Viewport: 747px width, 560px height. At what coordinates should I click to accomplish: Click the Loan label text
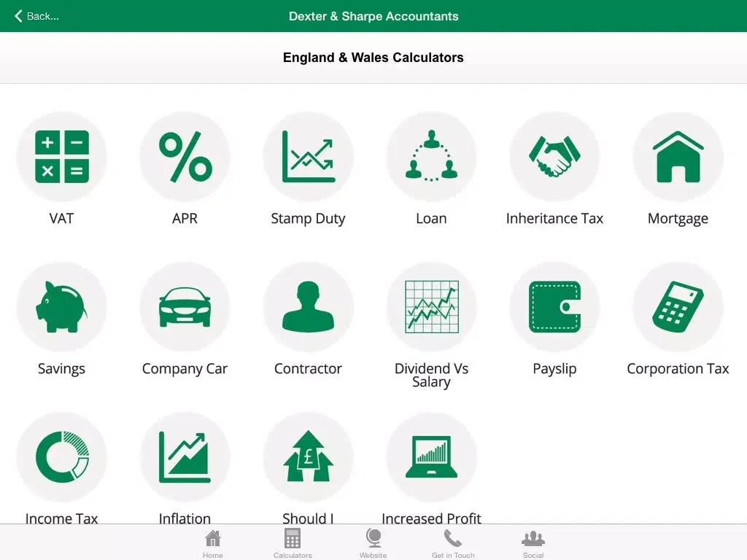point(431,218)
